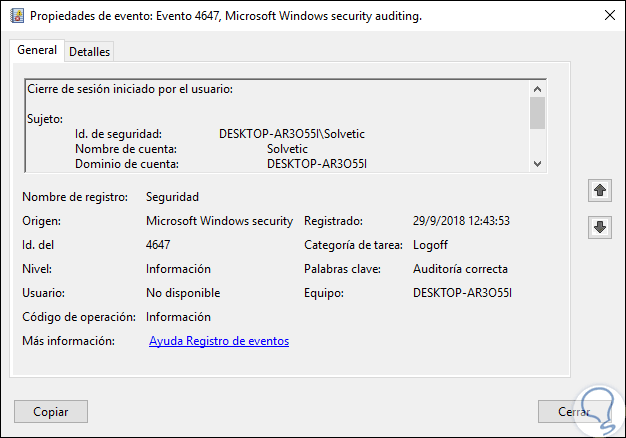Switch to the General tab

(37, 51)
